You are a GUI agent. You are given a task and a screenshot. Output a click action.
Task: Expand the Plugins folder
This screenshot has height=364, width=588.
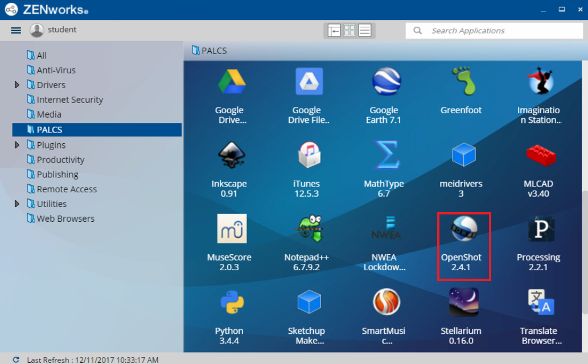click(x=17, y=144)
